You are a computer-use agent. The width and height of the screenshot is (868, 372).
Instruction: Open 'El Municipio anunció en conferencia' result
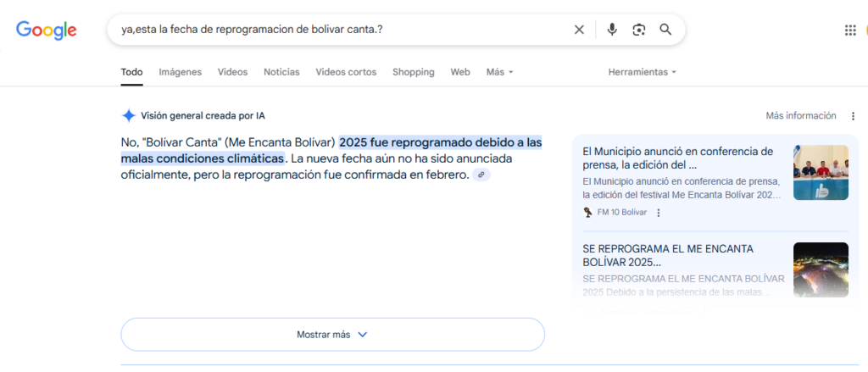pos(677,158)
